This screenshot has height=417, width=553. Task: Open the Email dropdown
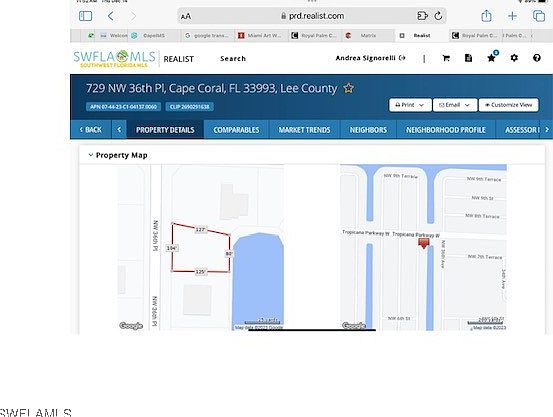click(x=455, y=105)
